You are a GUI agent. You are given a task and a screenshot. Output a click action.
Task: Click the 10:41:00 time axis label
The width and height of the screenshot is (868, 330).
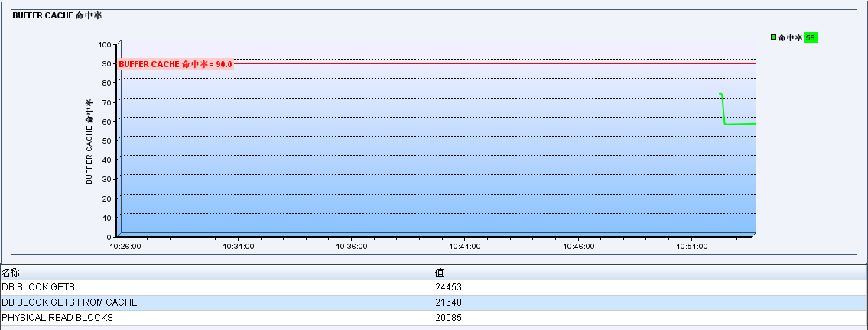465,247
